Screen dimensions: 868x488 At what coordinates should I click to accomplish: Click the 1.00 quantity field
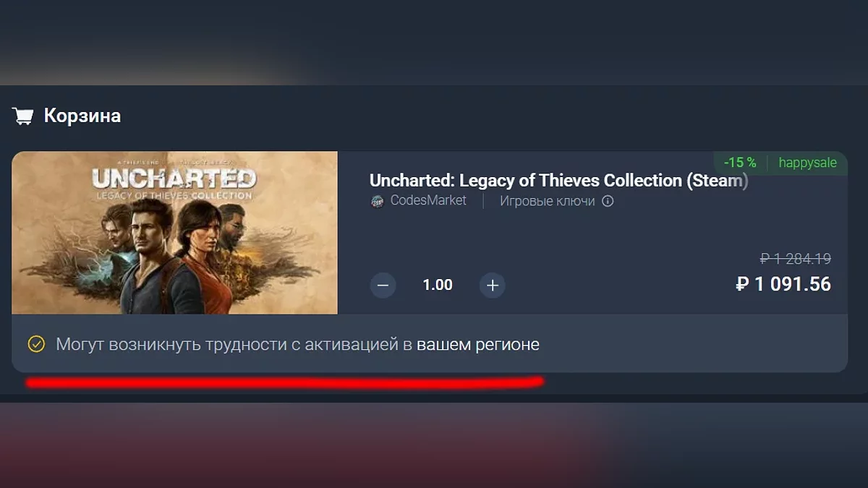(x=438, y=285)
